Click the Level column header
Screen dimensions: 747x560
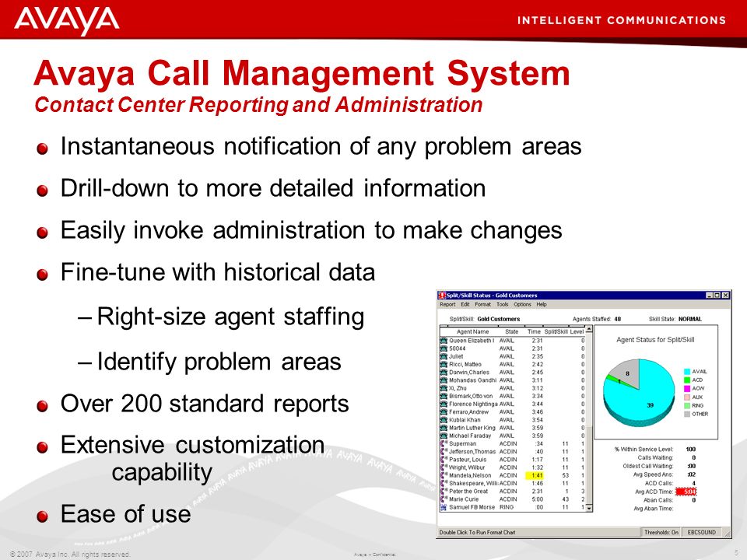click(577, 331)
